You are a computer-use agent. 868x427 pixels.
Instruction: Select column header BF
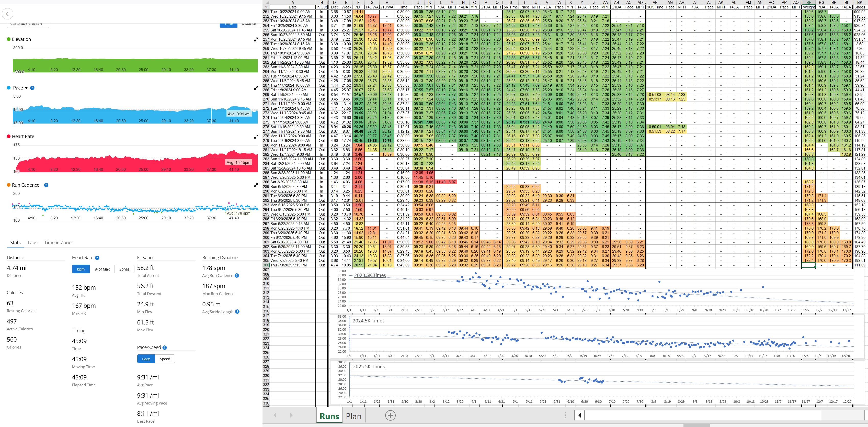[x=808, y=2]
